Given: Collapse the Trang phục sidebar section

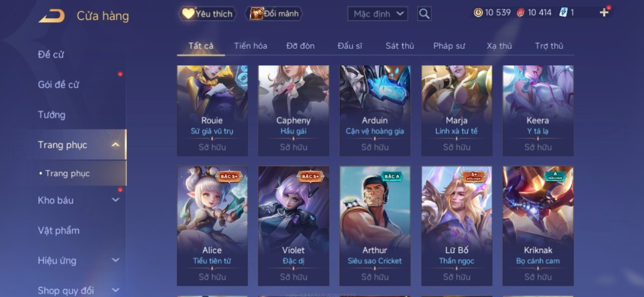Looking at the screenshot, I should click(115, 145).
